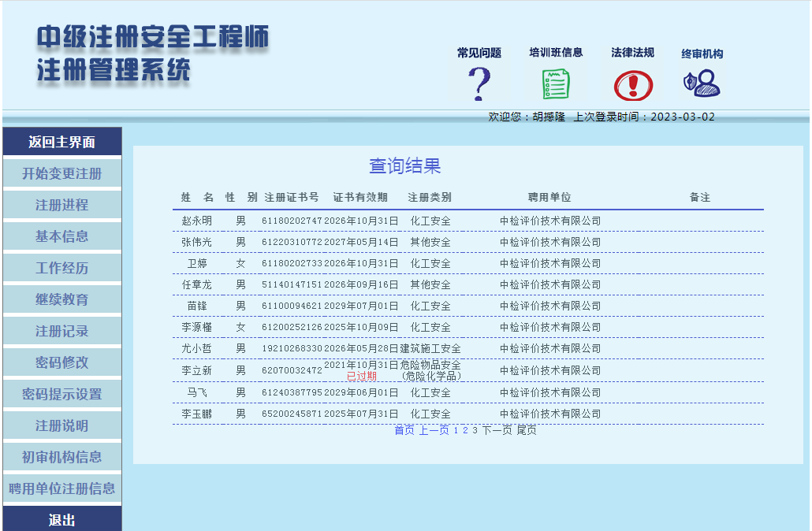Open the 工作经历 section
The height and width of the screenshot is (531, 812).
(61, 267)
